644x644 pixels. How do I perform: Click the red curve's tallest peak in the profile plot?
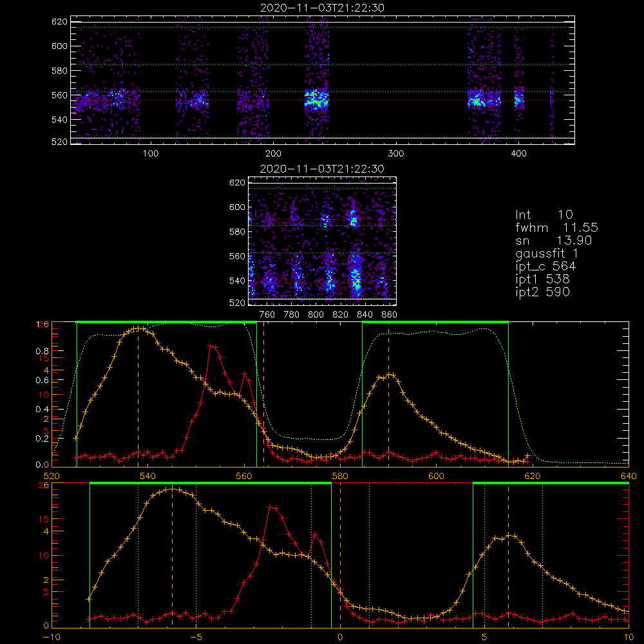tap(211, 346)
